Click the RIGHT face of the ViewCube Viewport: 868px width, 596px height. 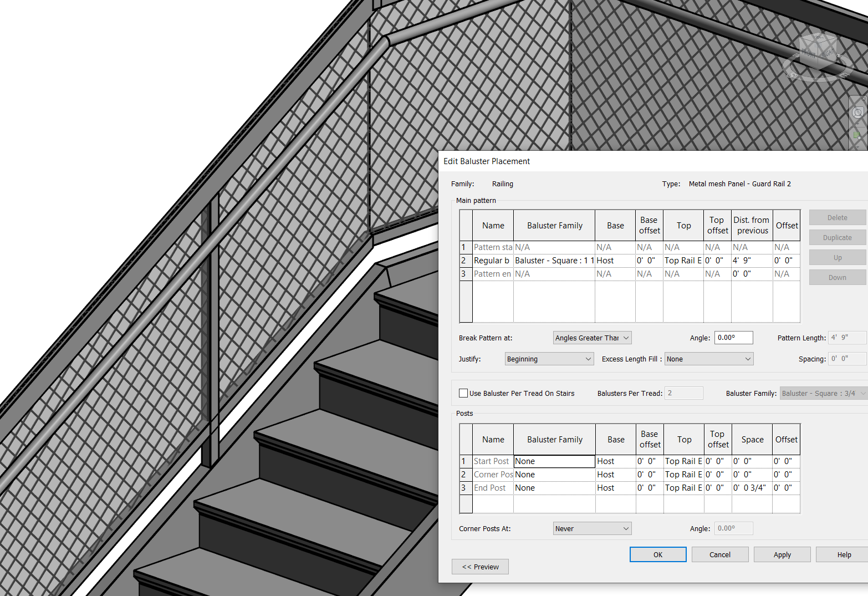tap(828, 54)
